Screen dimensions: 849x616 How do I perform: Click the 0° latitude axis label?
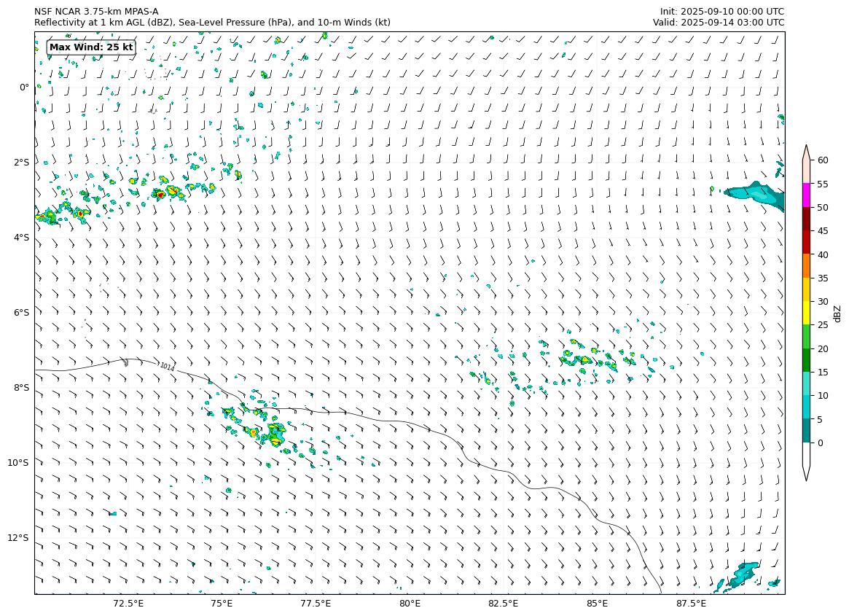coord(24,87)
